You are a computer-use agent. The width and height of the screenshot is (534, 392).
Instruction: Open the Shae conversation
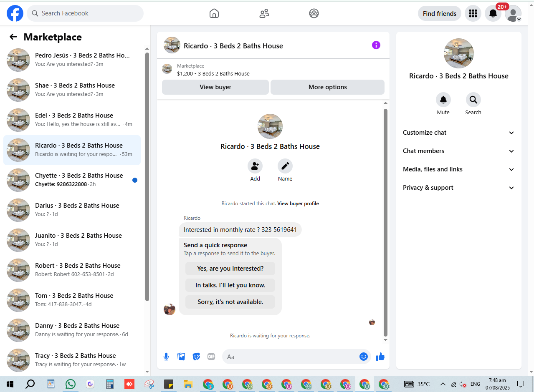click(72, 90)
